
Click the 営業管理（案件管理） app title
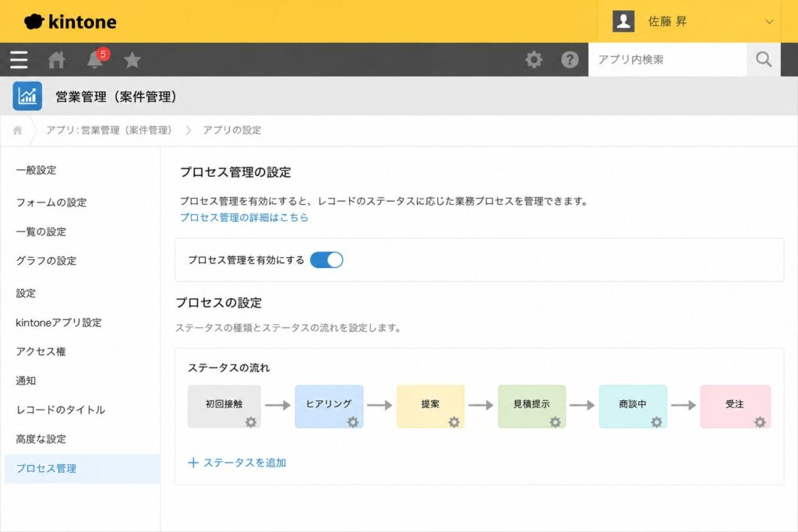[x=116, y=97]
